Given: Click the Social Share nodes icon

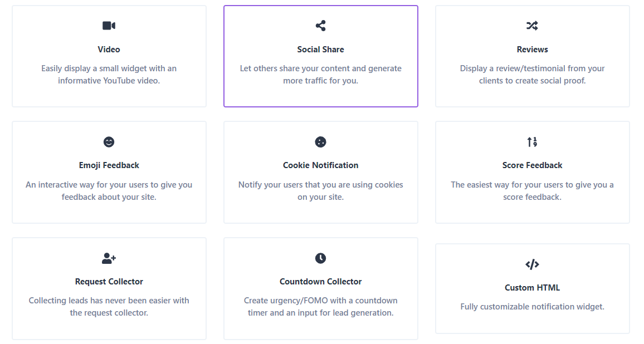Looking at the screenshot, I should 320,26.
